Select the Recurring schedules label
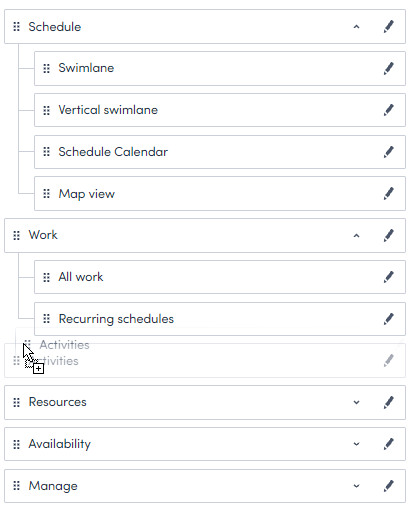Image resolution: width=409 pixels, height=514 pixels. coord(116,319)
